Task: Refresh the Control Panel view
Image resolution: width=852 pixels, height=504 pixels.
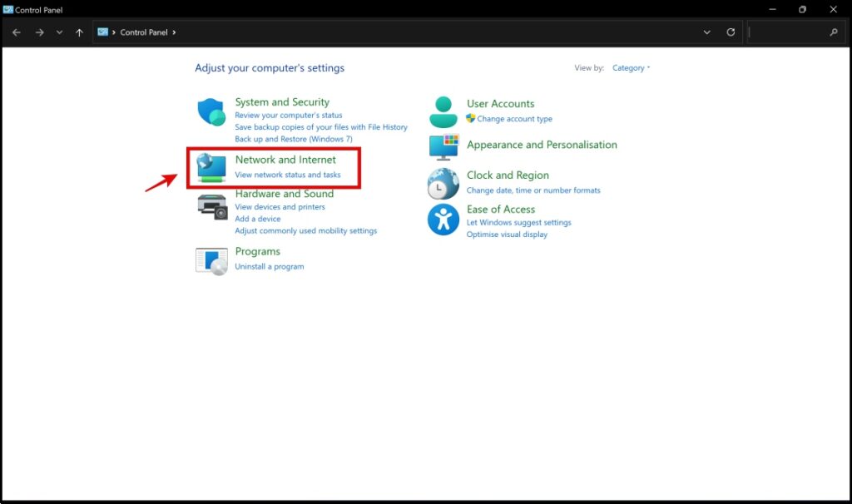Action: [731, 32]
